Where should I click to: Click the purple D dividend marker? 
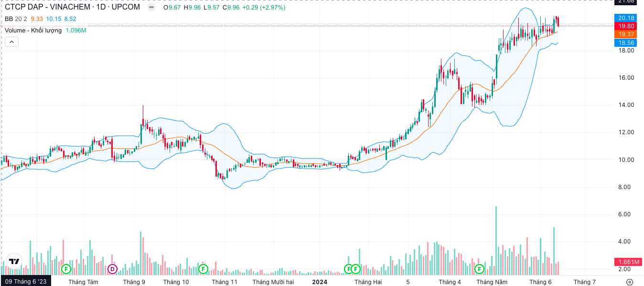112,269
